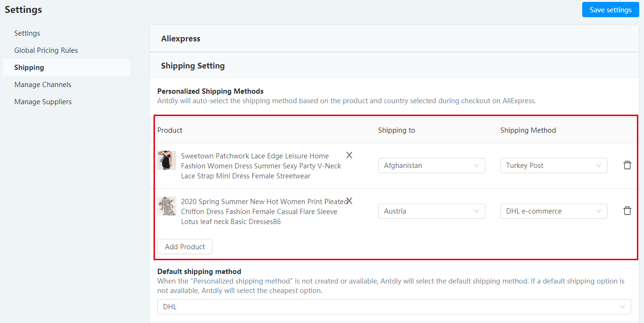The height and width of the screenshot is (323, 644).
Task: Open the Austria country dropdown
Action: coord(432,211)
